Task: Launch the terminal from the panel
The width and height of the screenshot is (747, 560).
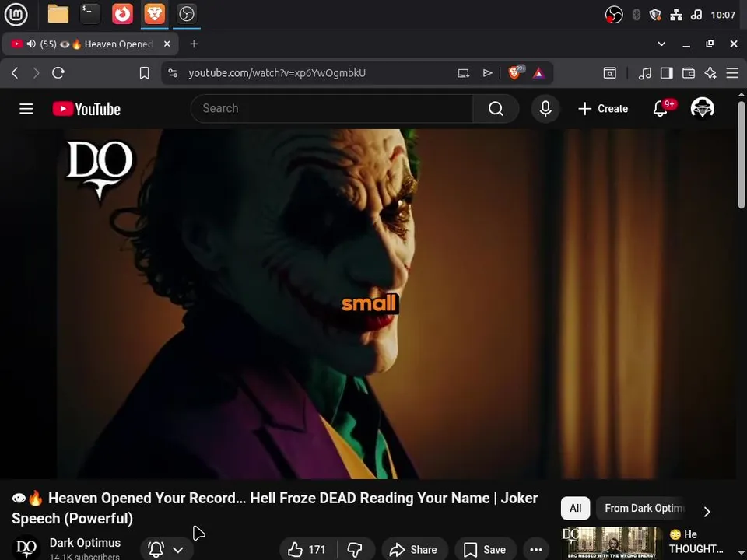Action: (90, 14)
